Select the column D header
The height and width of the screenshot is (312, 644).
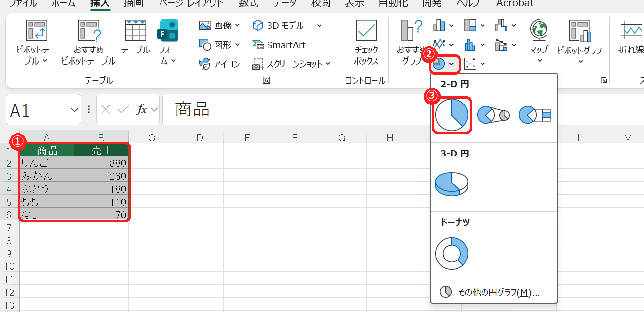(200, 137)
